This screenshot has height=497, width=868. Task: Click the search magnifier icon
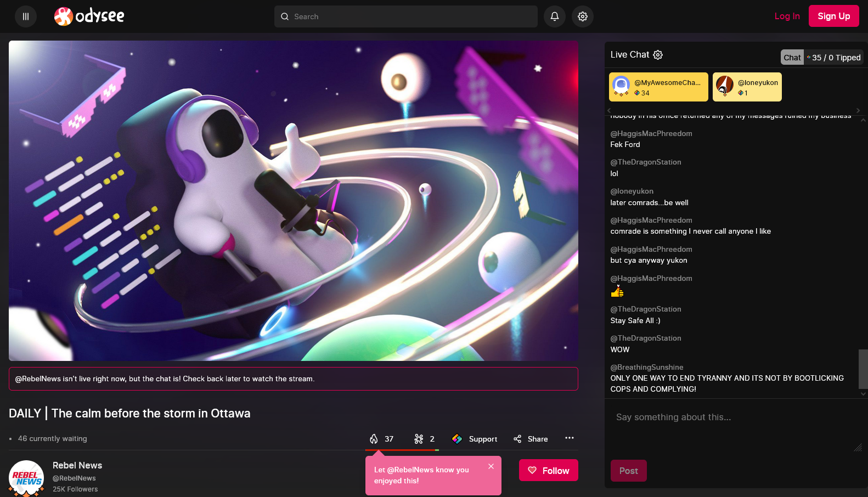coord(285,16)
